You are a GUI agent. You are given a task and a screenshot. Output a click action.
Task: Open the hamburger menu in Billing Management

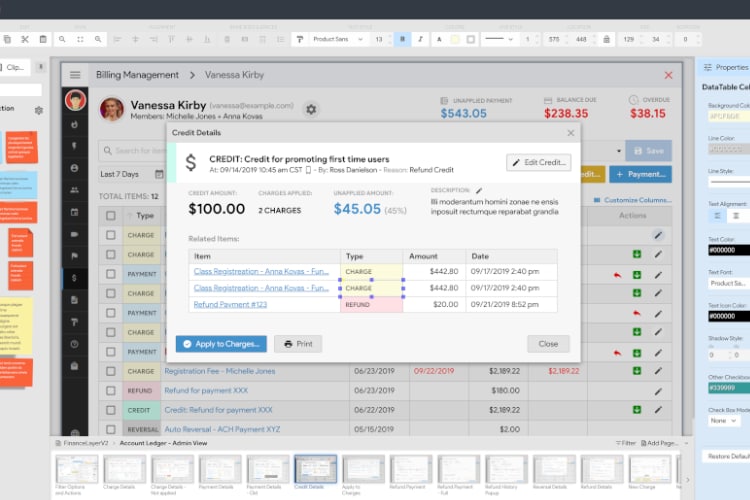pyautogui.click(x=75, y=75)
